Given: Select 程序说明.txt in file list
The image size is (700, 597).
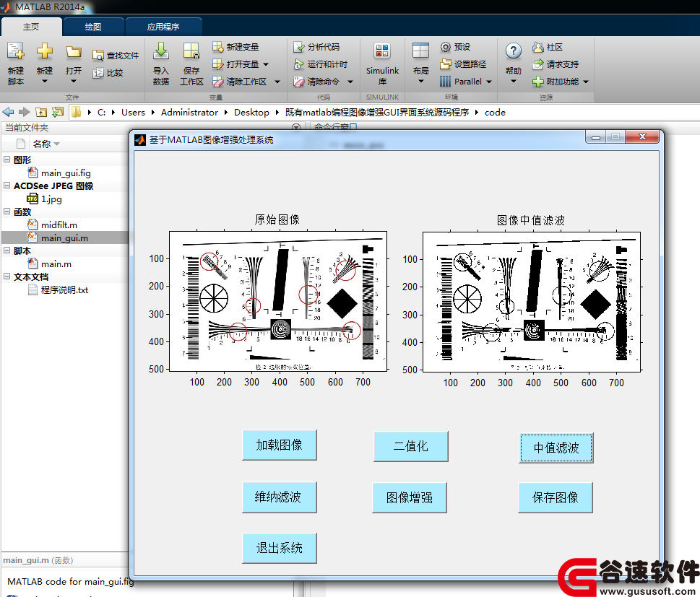Looking at the screenshot, I should (65, 290).
